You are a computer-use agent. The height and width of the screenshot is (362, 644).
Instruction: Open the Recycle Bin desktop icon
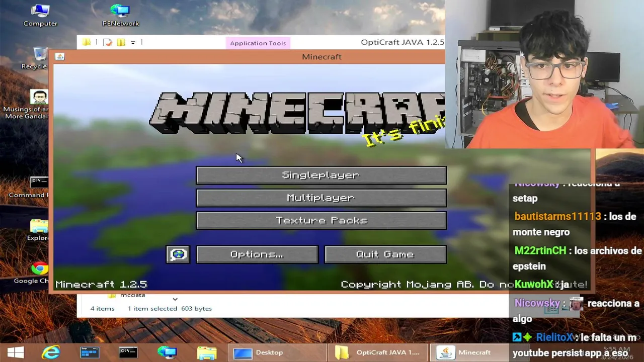[39, 58]
